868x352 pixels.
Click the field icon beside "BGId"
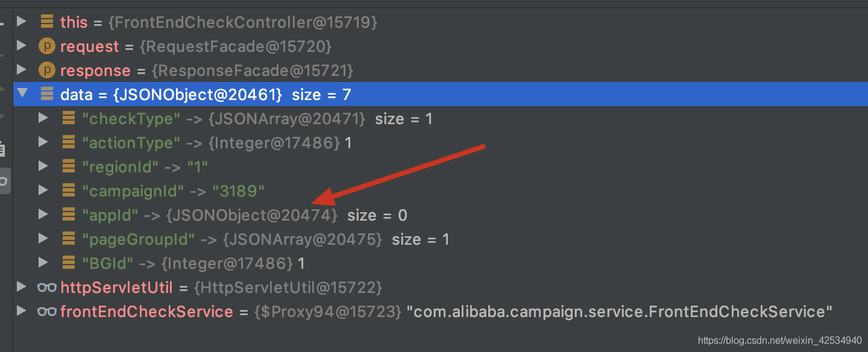point(69,263)
